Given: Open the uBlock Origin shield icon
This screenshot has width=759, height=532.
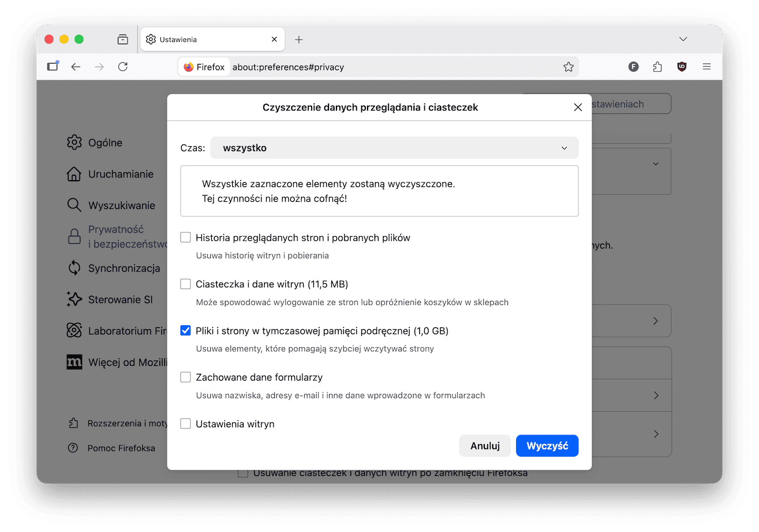Looking at the screenshot, I should (681, 67).
